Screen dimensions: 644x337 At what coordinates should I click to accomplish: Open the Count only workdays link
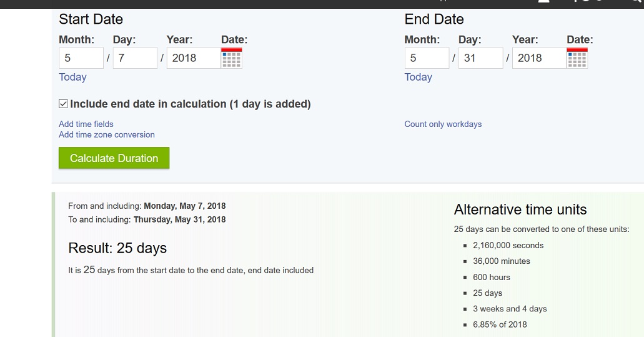point(443,124)
